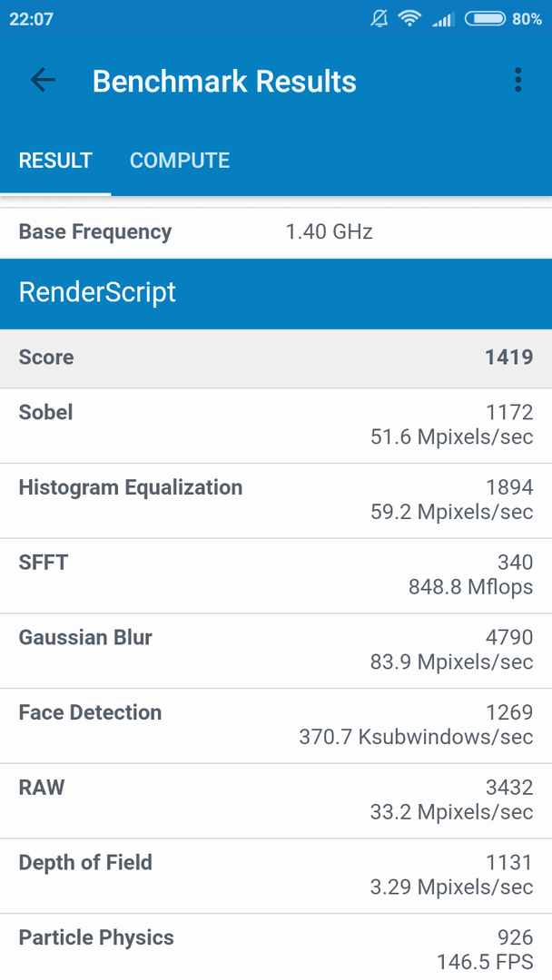Switch to the COMPUTE tab
552x980 pixels.
click(180, 160)
